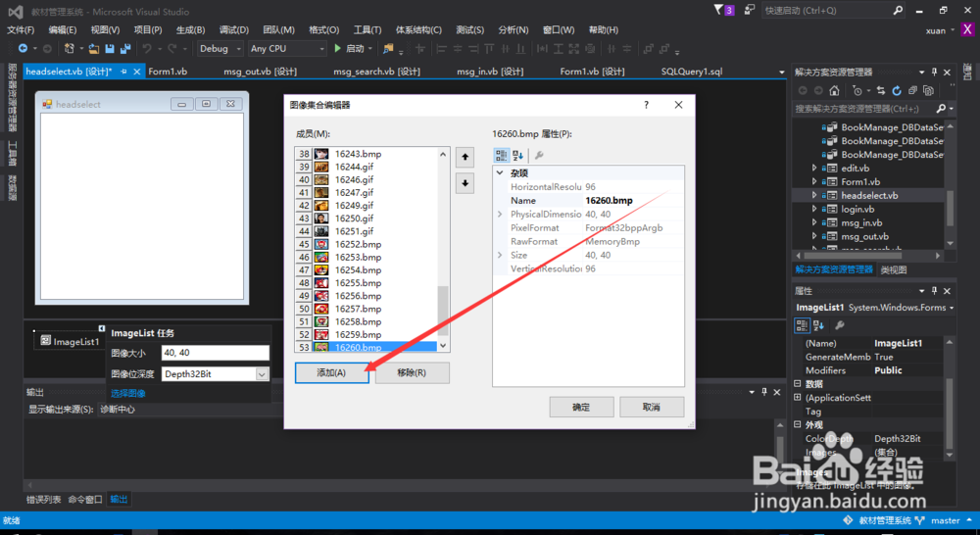Click the move down arrow in image editor
This screenshot has width=980, height=535.
[x=465, y=183]
